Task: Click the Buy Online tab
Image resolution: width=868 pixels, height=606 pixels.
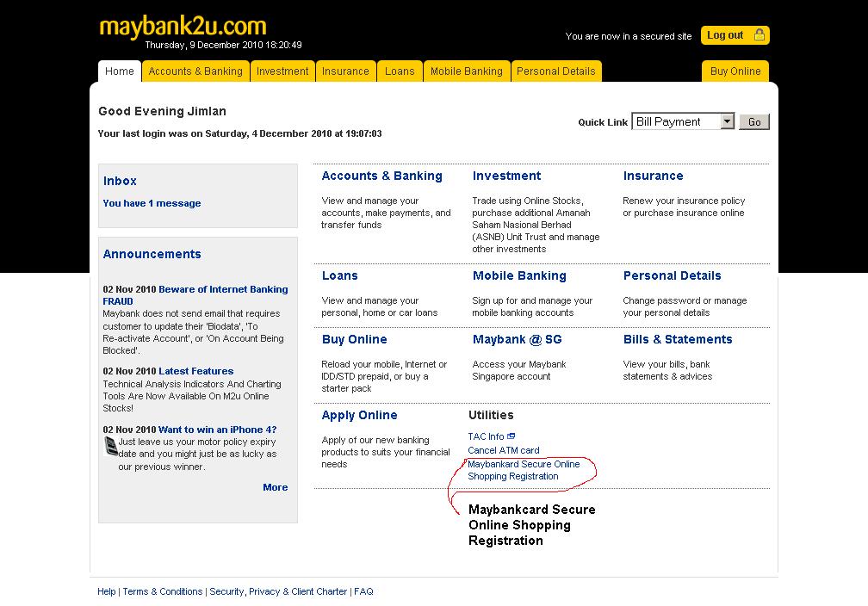Action: click(735, 71)
